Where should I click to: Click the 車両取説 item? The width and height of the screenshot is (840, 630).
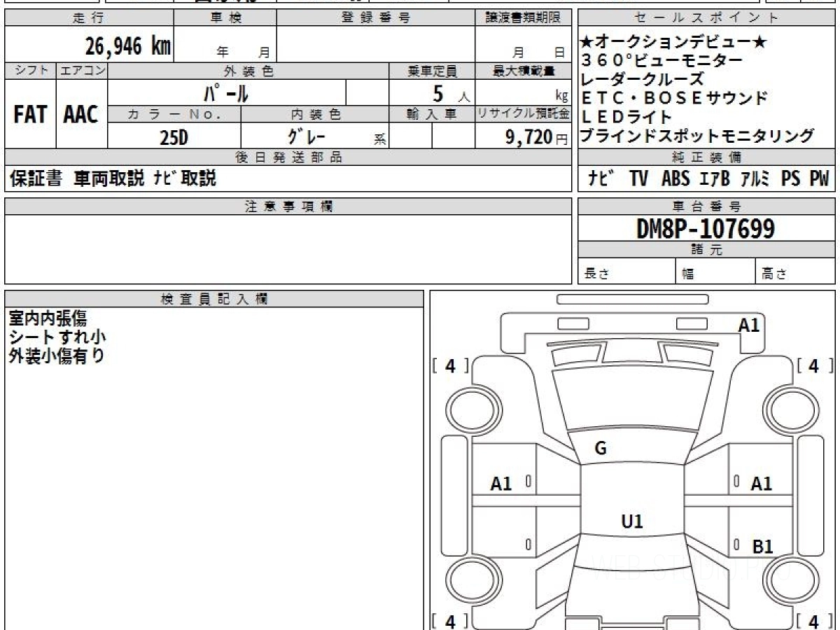point(108,178)
